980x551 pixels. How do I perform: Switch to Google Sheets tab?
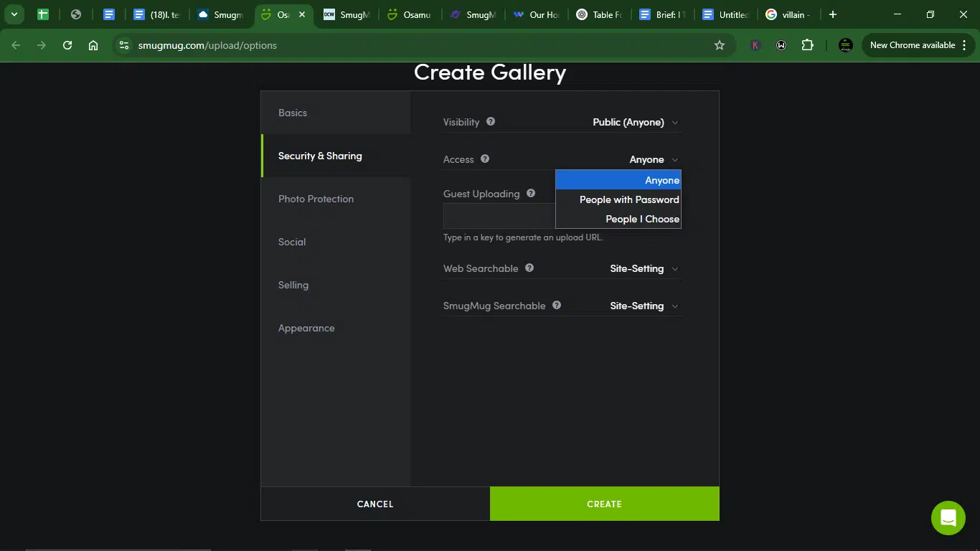pos(42,14)
